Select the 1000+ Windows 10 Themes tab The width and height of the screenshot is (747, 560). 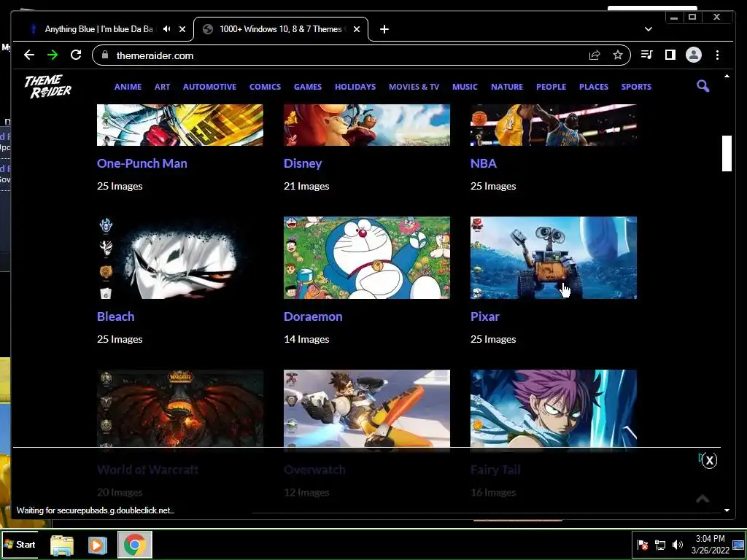pos(281,29)
